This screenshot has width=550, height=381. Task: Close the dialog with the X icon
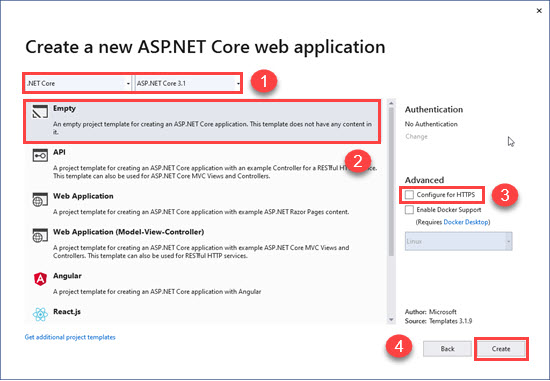[x=539, y=11]
